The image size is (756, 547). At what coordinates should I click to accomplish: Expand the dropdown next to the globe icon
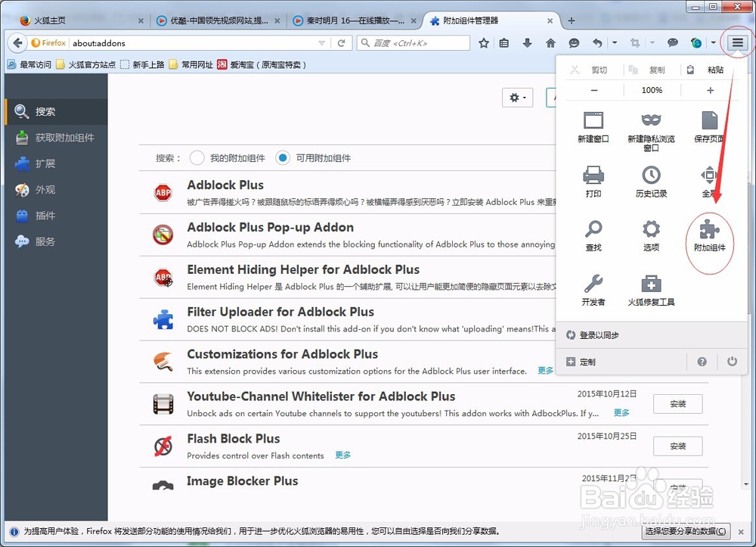click(713, 43)
